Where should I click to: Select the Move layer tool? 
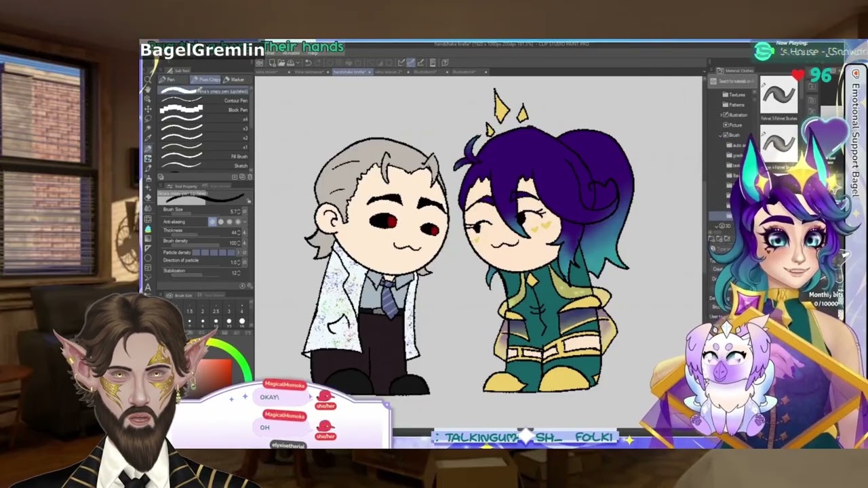(x=148, y=108)
